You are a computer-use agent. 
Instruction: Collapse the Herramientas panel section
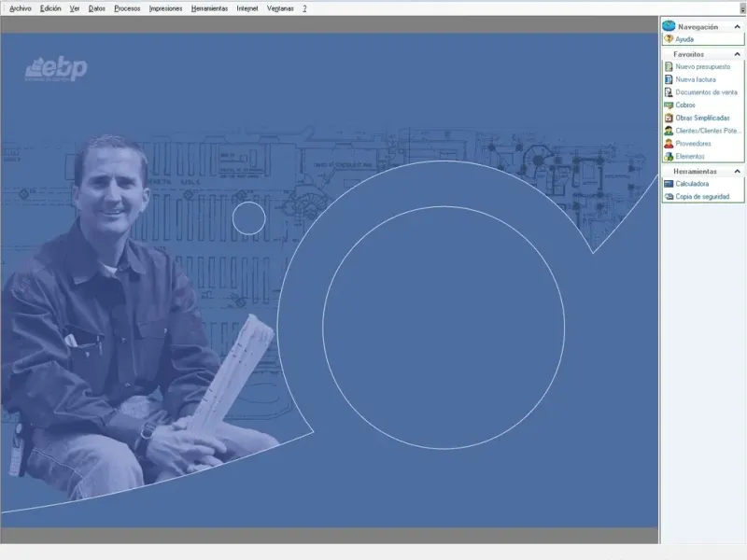(737, 172)
